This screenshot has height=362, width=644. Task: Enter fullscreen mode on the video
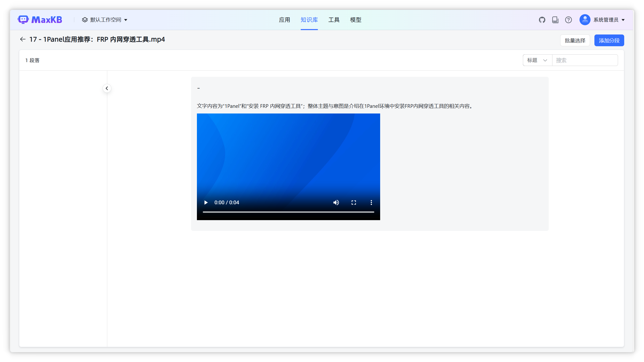point(354,203)
